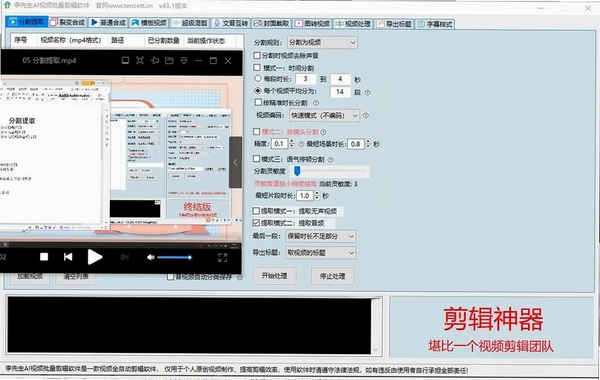The width and height of the screenshot is (600, 380).
Task: Click the 每段时长 maximum seconds field
Action: pos(340,79)
